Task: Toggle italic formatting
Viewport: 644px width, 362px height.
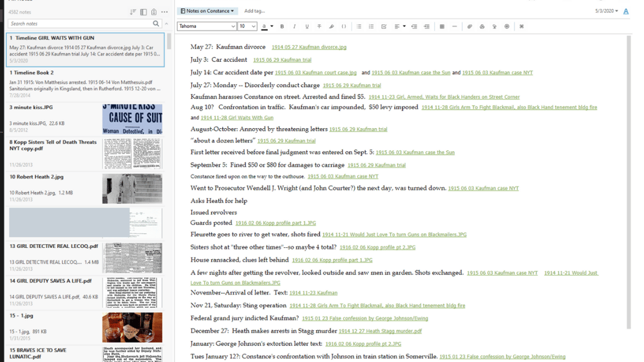Action: click(294, 26)
